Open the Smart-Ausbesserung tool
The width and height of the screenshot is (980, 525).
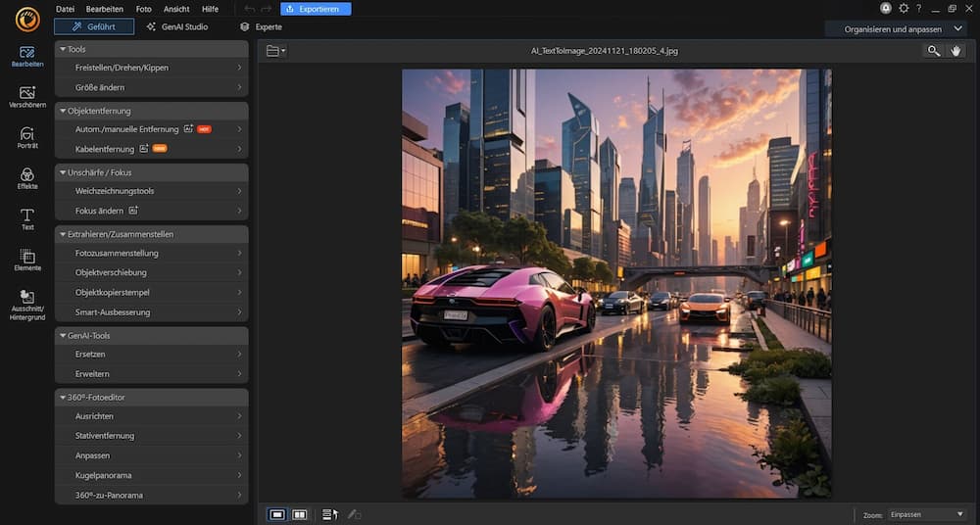pos(151,311)
